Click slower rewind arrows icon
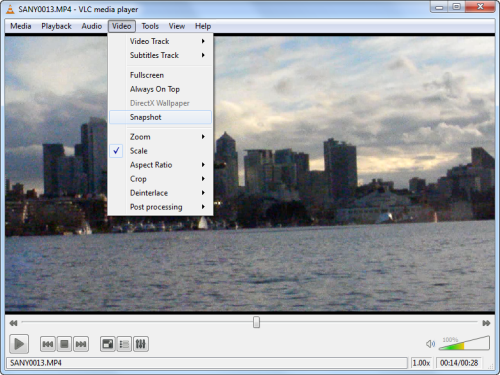This screenshot has height=375, width=500. [x=13, y=323]
